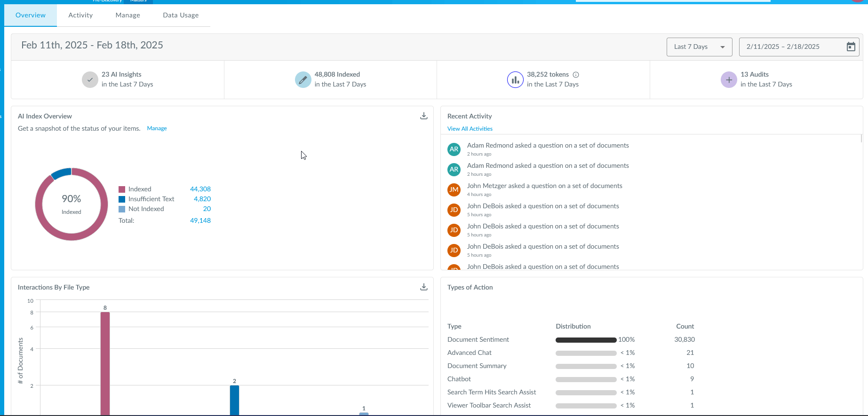Screen dimensions: 868x416
Task: Click the date range input field
Action: (790, 47)
